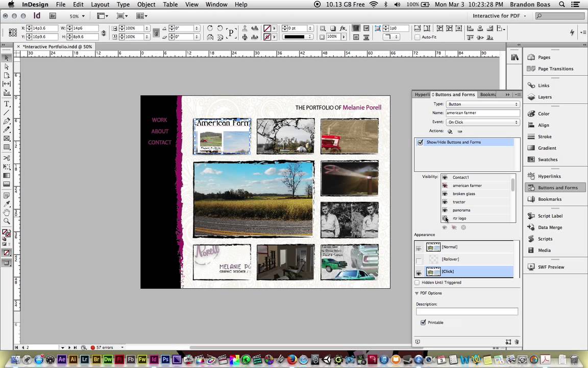Open the screen mode dropdown
Viewport: 588px width, 368px height.
point(122,16)
